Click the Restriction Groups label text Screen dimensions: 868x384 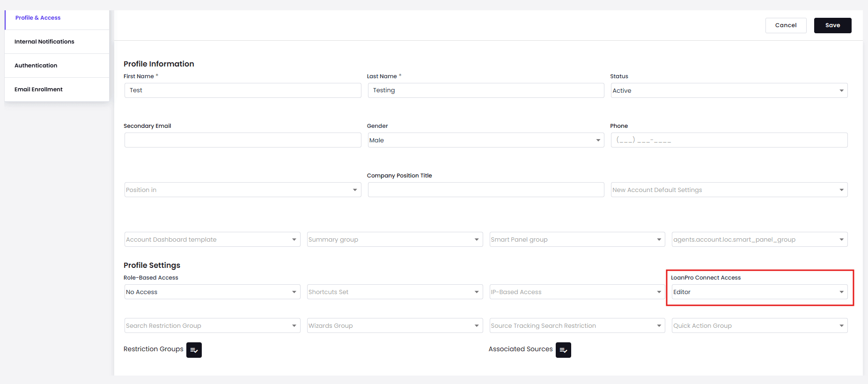[x=154, y=349]
